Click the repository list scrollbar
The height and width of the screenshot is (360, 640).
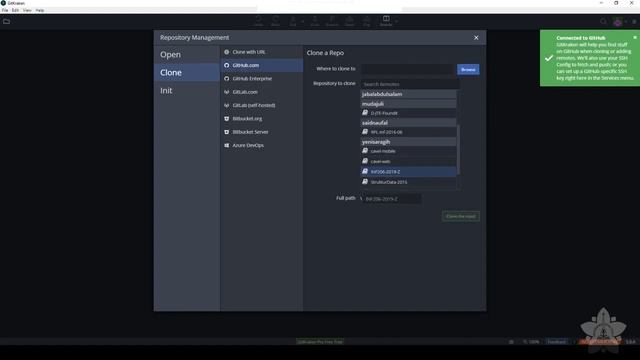tap(458, 150)
